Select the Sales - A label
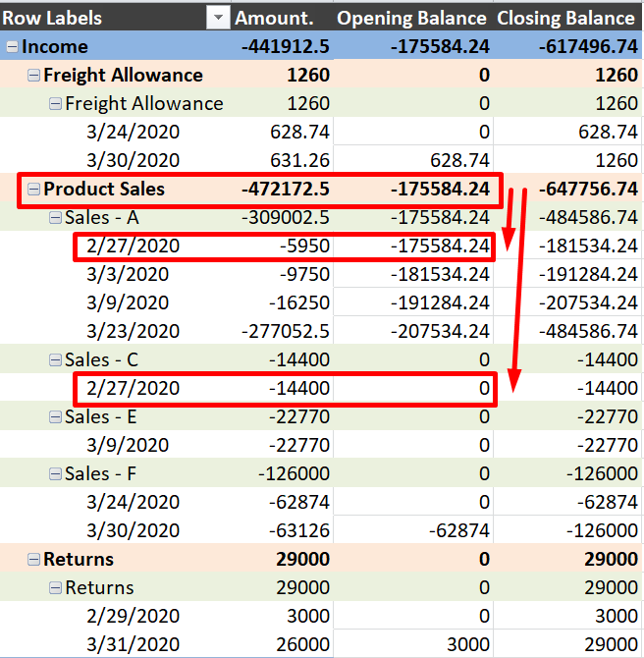The height and width of the screenshot is (658, 644). 101,217
